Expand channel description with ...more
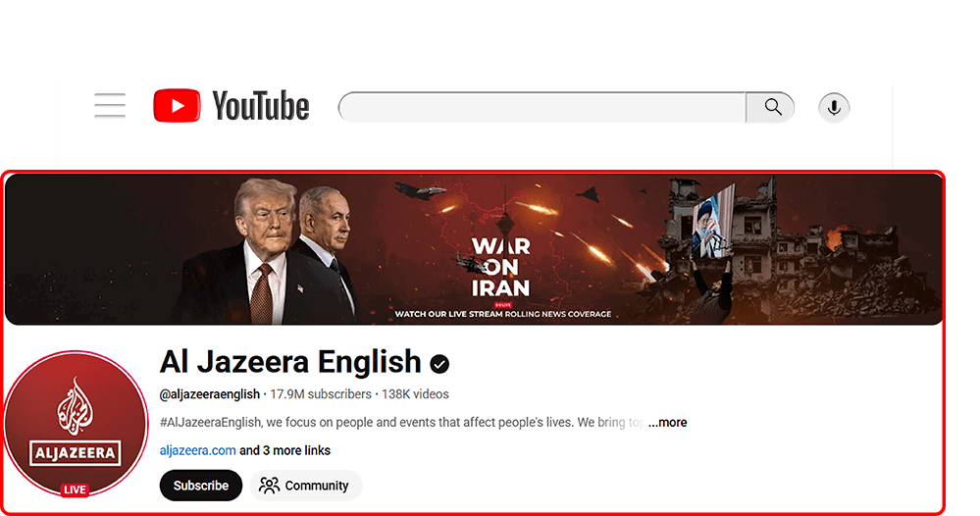Viewport: 980px width, 516px height. click(x=667, y=422)
